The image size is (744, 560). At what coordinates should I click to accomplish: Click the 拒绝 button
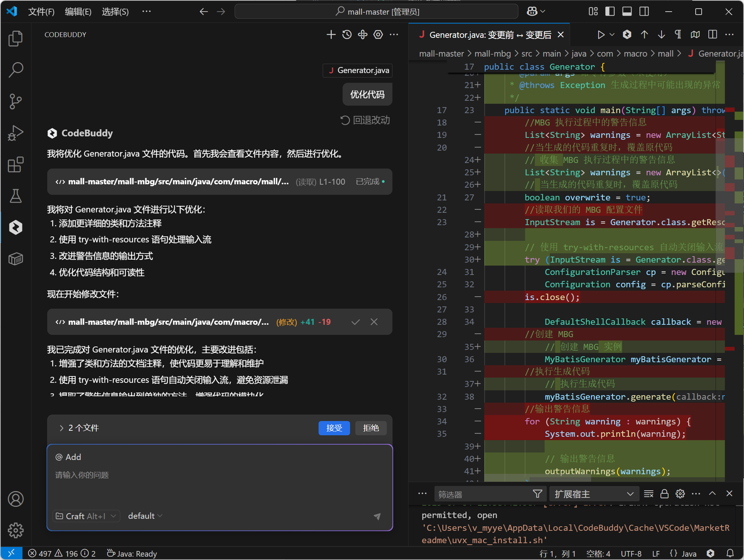371,428
